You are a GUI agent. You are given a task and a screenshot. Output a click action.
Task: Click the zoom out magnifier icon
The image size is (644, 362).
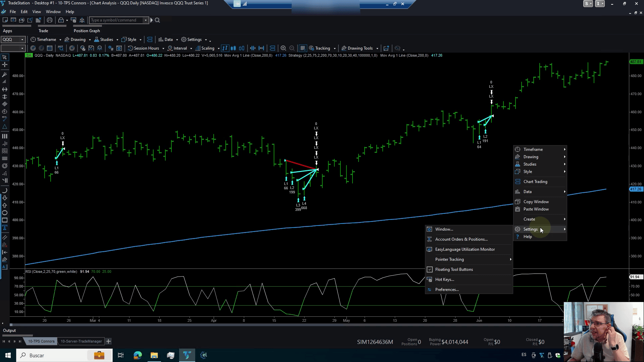coord(292,48)
